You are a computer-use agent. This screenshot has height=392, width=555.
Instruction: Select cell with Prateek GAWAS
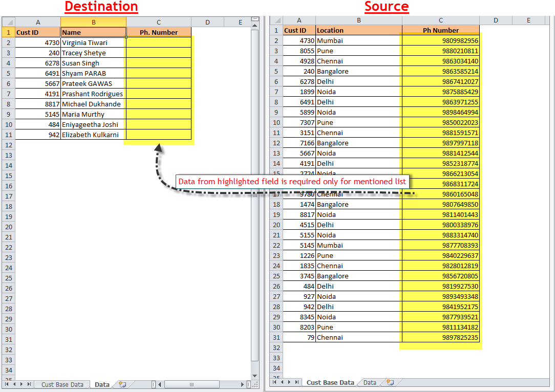(x=94, y=83)
